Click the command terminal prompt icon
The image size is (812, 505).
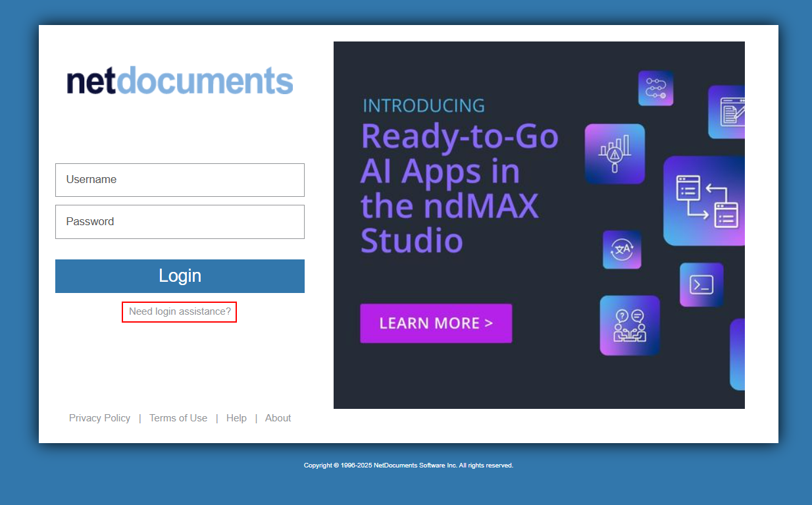[701, 284]
